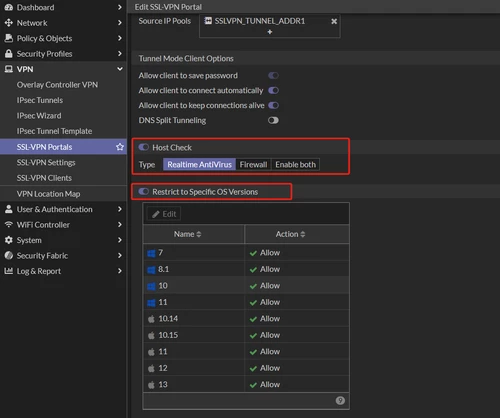Click the favorite star on SSL-VPN Portals

coord(120,147)
